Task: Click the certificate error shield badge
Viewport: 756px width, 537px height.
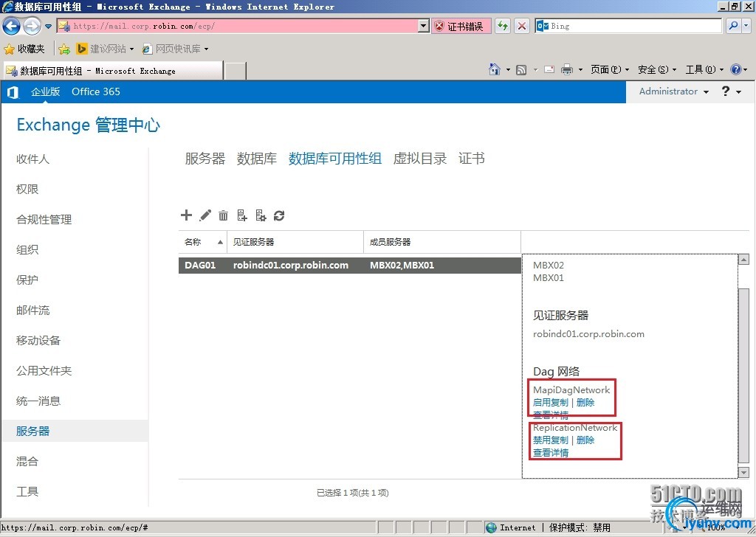Action: pos(461,26)
